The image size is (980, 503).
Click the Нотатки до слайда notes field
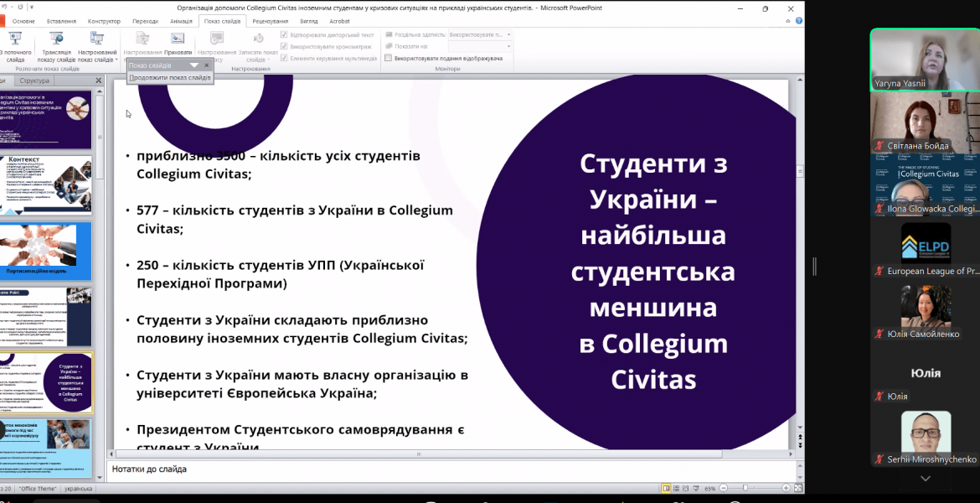click(x=451, y=469)
